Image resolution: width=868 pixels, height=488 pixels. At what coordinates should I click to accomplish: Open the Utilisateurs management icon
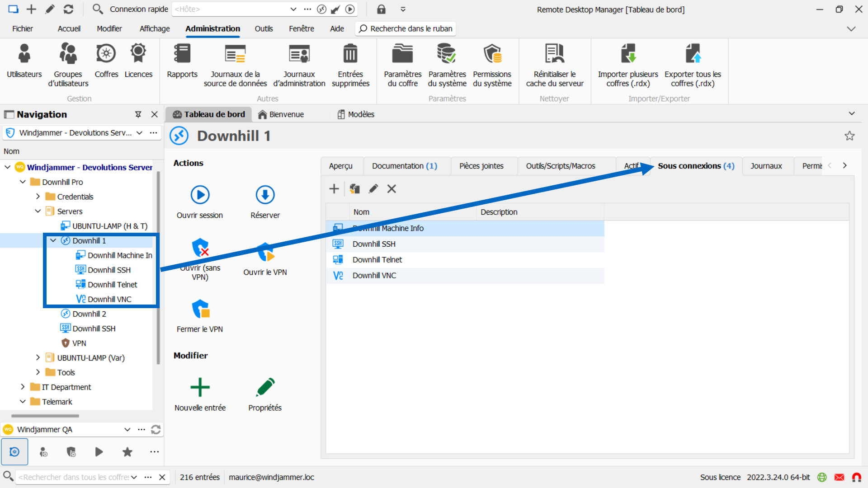pos(24,54)
